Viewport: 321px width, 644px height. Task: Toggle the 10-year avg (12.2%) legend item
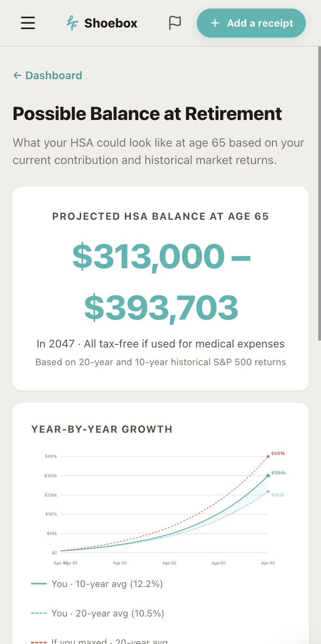pyautogui.click(x=97, y=584)
